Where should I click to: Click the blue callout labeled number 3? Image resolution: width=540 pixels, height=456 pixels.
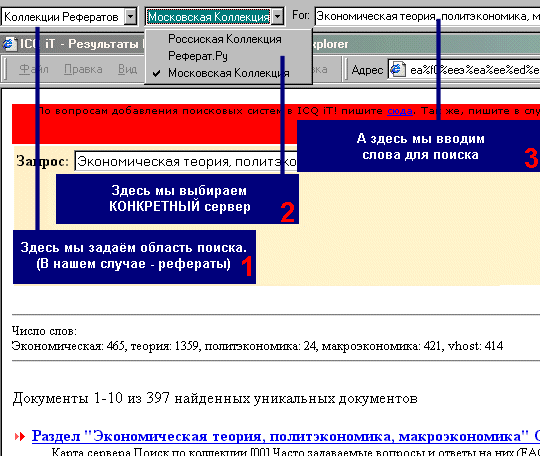point(418,146)
